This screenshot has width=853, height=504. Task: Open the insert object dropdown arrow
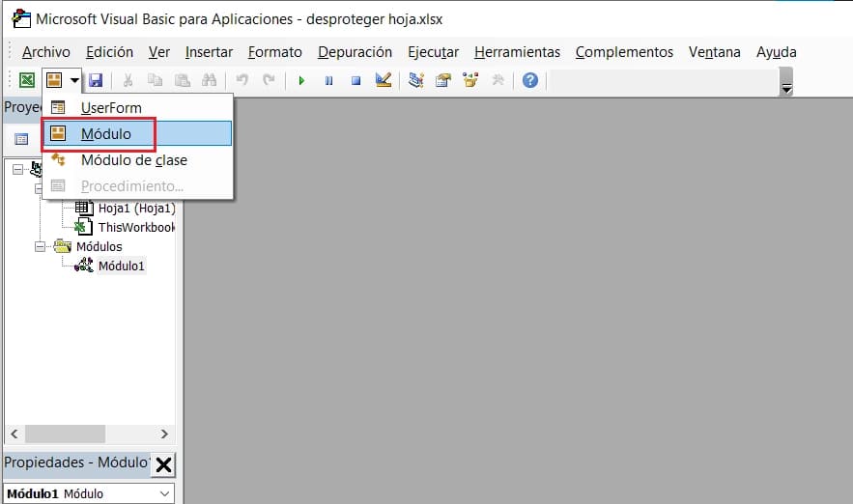click(x=74, y=80)
